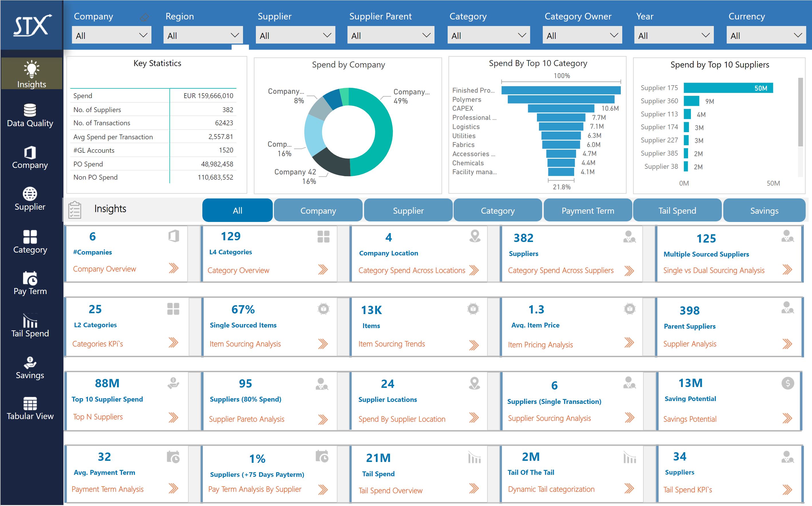Expand the Currency dropdown
This screenshot has width=812, height=506.
(766, 35)
